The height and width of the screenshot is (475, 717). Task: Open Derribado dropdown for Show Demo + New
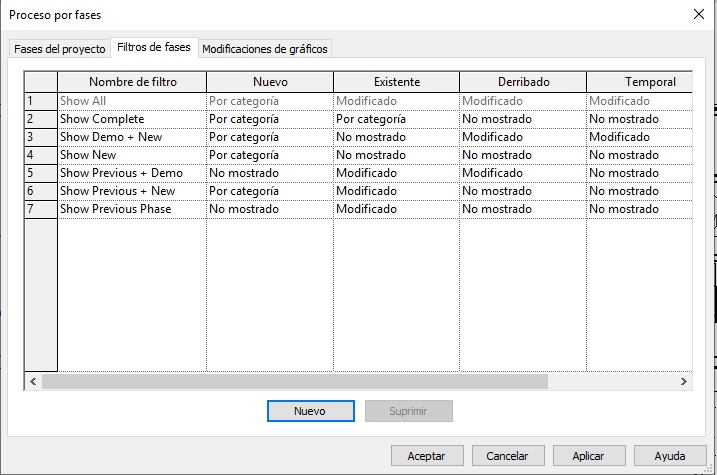(522, 137)
